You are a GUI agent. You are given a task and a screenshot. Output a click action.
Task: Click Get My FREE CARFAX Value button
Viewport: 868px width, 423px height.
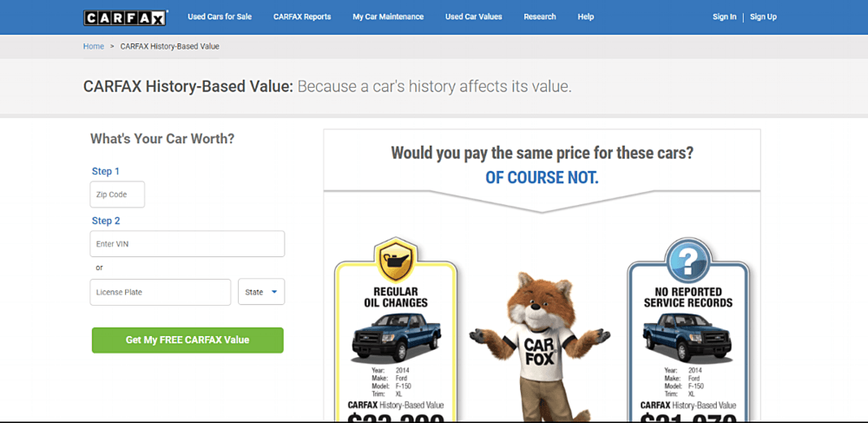[187, 340]
